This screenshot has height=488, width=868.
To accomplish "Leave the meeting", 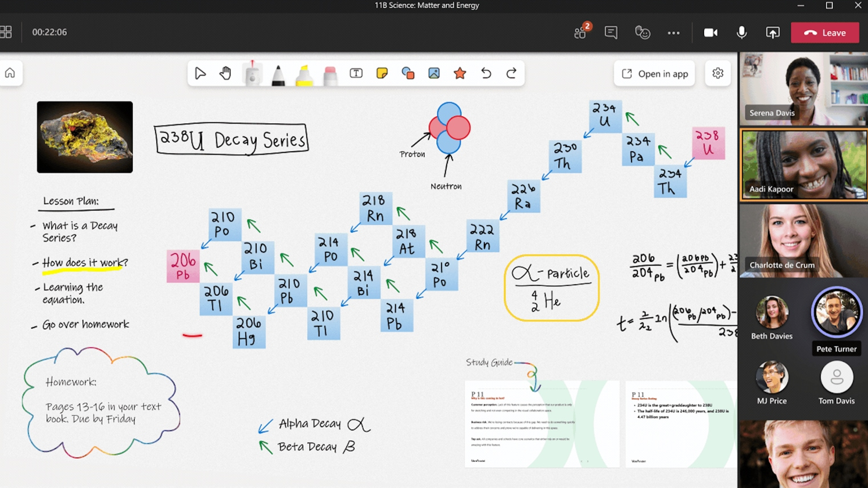I will tap(825, 33).
